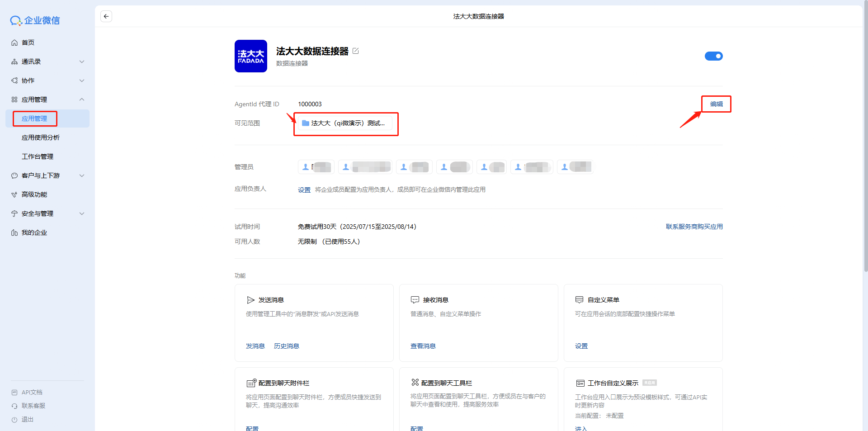
Task: Expand the 客户与上下游 sidebar section
Action: pyautogui.click(x=82, y=175)
